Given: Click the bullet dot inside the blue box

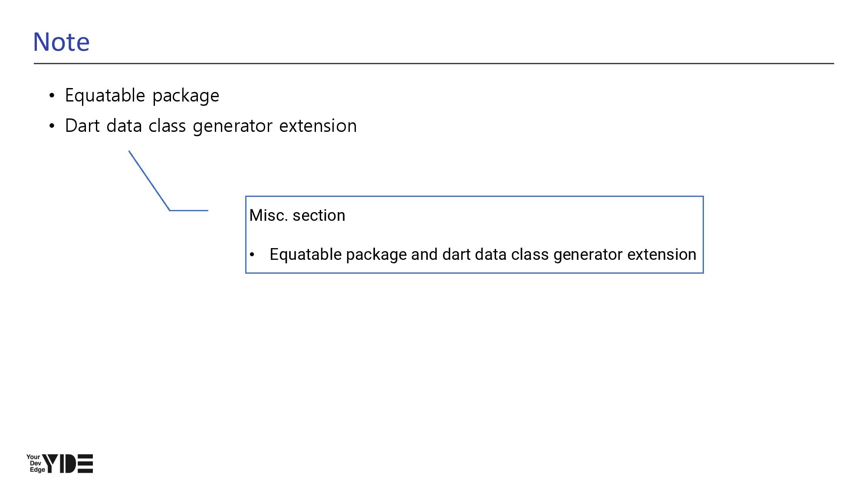Looking at the screenshot, I should click(252, 255).
